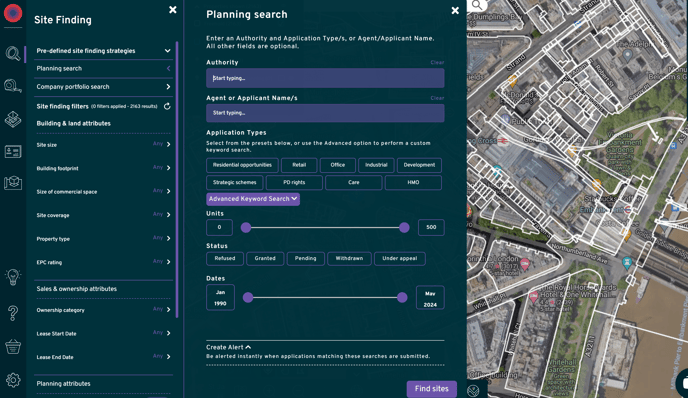Open the basket icon in sidebar
Viewport: 688px width, 398px height.
click(13, 347)
